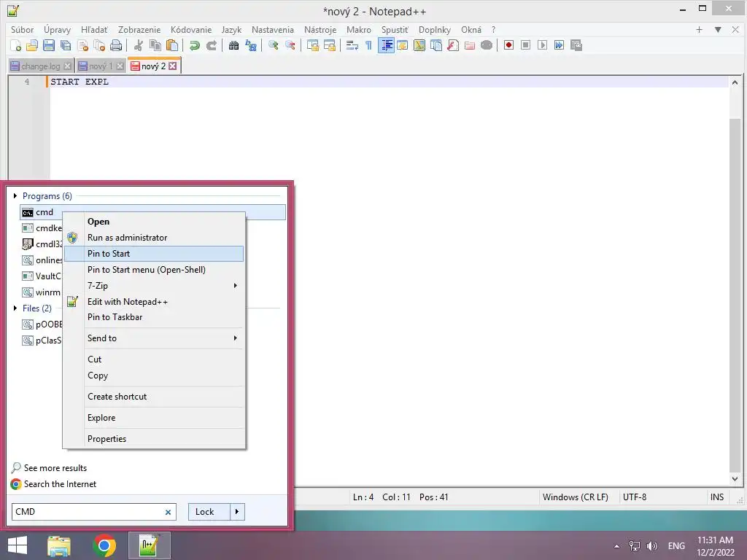The height and width of the screenshot is (560, 747).
Task: Click Pin to Taskbar entry
Action: (154, 317)
